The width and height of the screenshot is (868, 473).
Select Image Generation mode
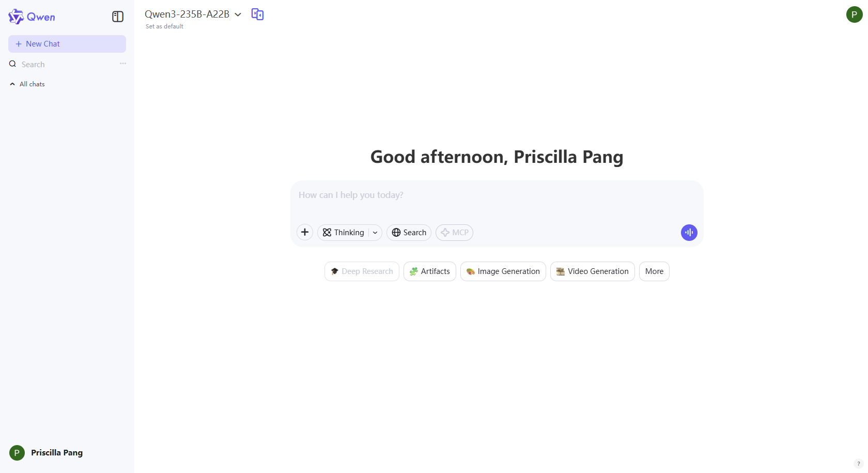pyautogui.click(x=503, y=271)
